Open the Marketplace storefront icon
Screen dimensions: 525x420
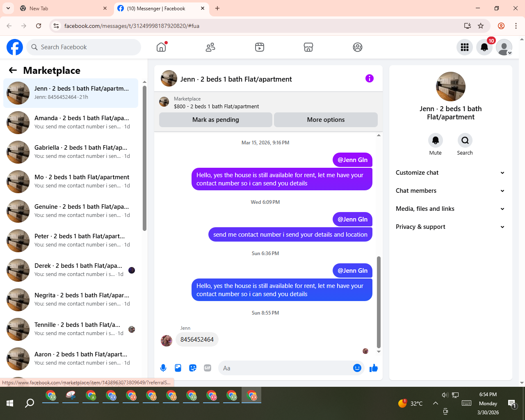(x=308, y=47)
